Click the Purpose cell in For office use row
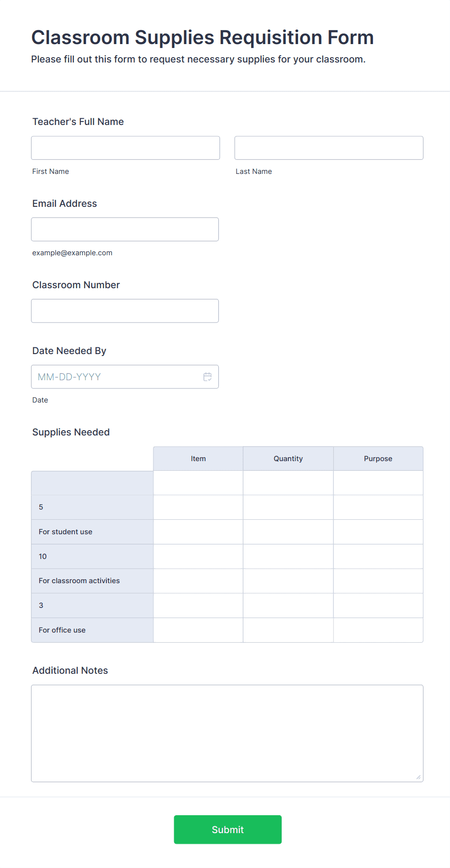 [x=378, y=630]
